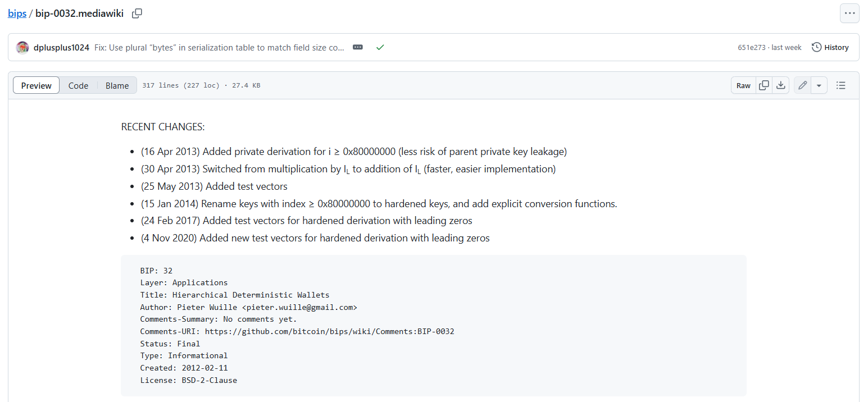Edit this file with the pencil icon
868x402 pixels.
[802, 85]
